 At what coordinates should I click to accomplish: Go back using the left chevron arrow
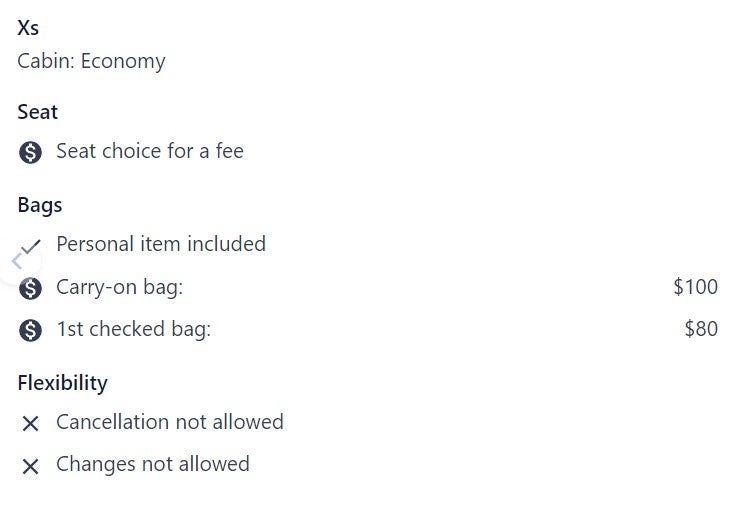click(x=16, y=261)
